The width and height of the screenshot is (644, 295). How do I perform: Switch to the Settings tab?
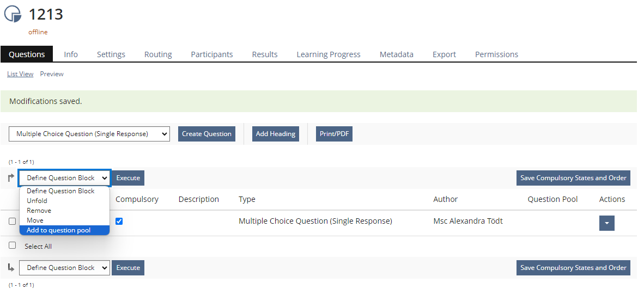(x=111, y=54)
